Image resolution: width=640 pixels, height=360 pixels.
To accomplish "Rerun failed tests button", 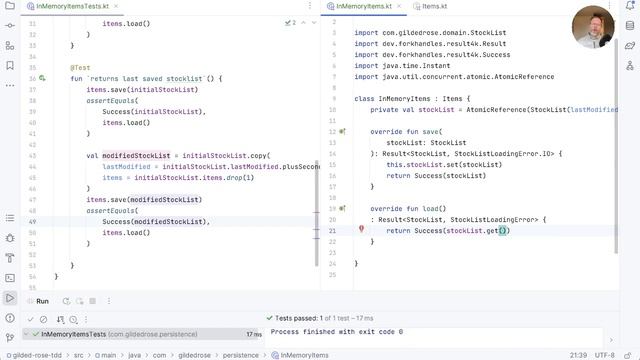I will 80,301.
